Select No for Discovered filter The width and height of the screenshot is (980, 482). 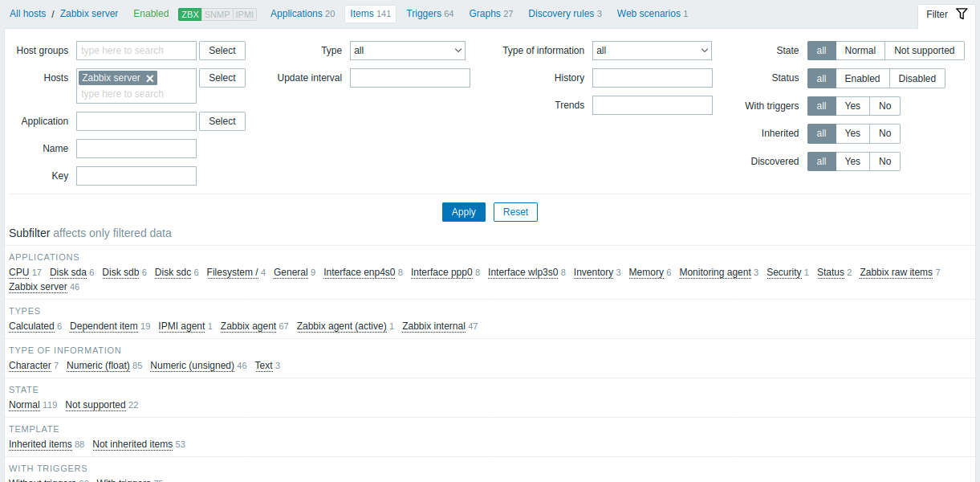(x=884, y=161)
